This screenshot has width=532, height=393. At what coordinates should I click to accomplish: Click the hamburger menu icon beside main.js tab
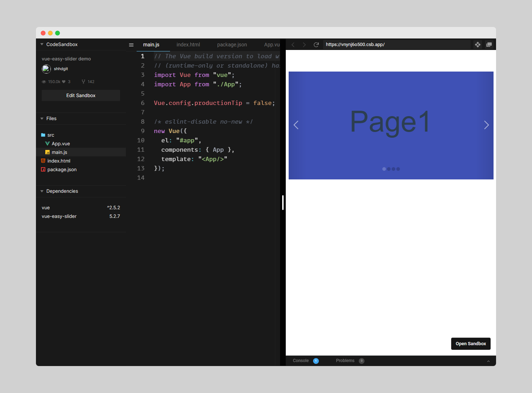point(131,45)
